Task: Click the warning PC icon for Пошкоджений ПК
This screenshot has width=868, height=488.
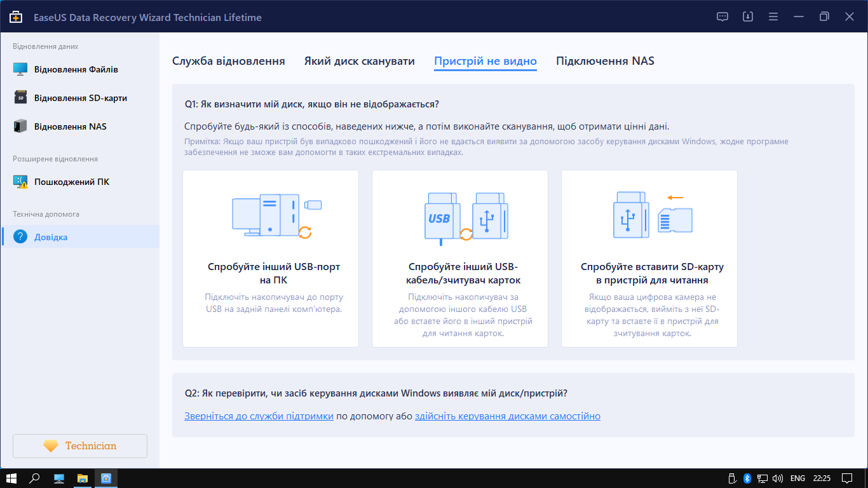Action: tap(20, 182)
